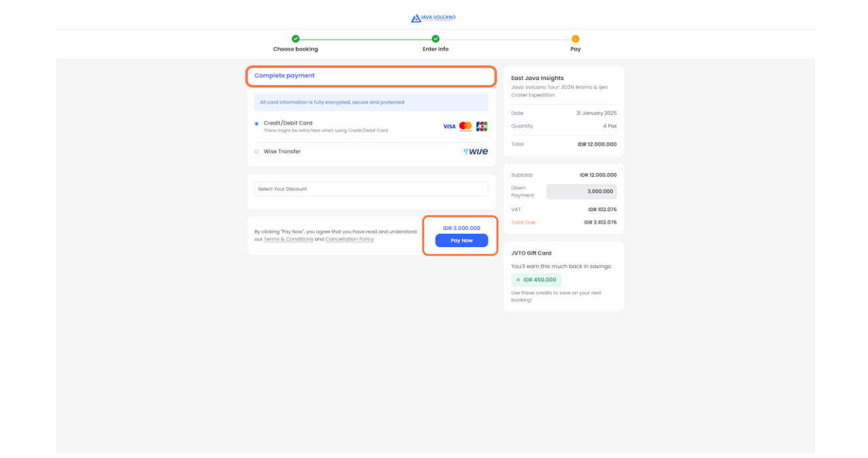This screenshot has width=868, height=458.
Task: Click the orange Pay step indicator
Action: click(575, 38)
